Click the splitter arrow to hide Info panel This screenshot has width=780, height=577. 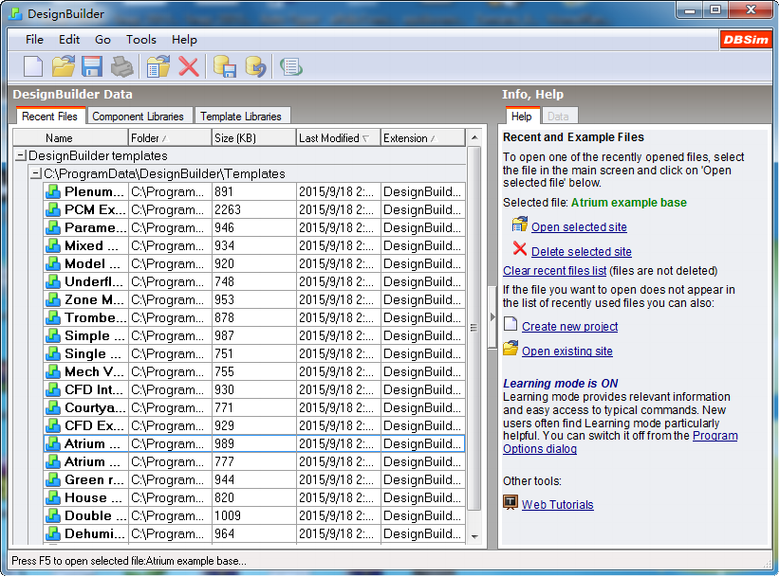click(x=491, y=318)
